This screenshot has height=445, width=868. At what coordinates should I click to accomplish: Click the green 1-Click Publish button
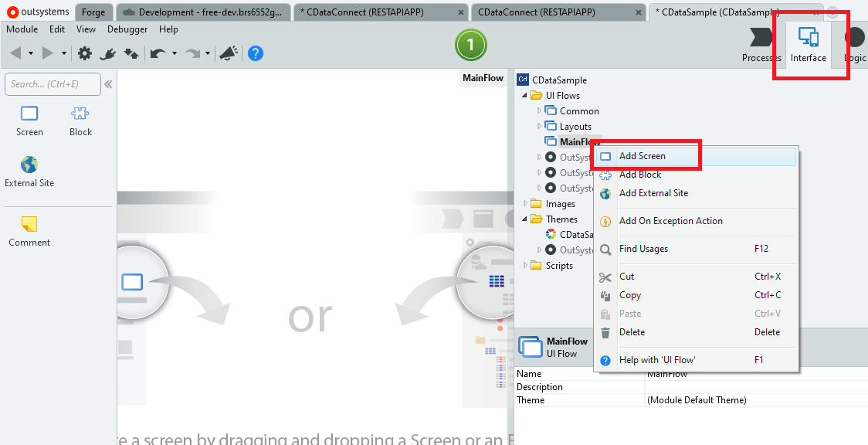(470, 45)
